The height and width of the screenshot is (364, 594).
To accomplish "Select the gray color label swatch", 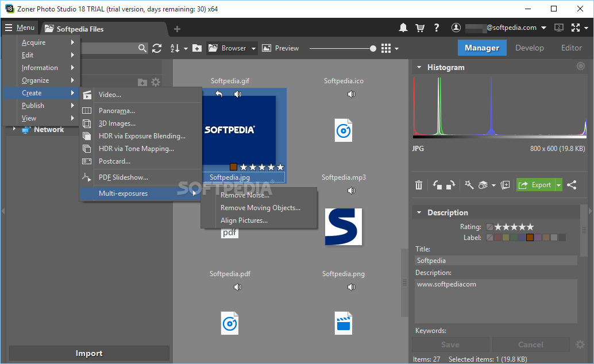I will (554, 238).
